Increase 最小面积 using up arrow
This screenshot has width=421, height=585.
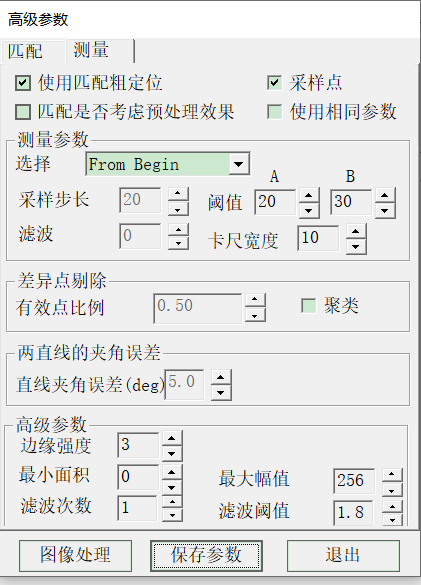[x=172, y=472]
